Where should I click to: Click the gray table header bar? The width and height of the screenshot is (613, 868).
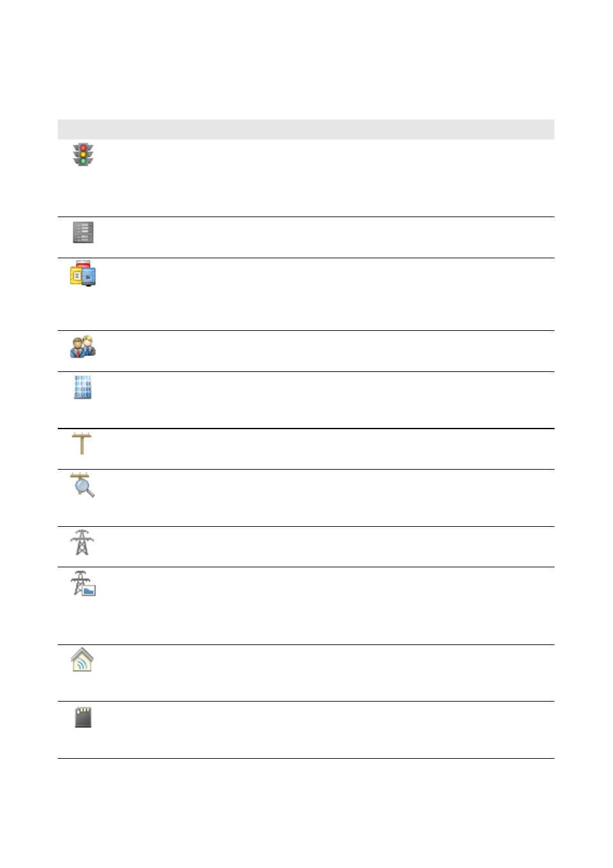pos(306,129)
